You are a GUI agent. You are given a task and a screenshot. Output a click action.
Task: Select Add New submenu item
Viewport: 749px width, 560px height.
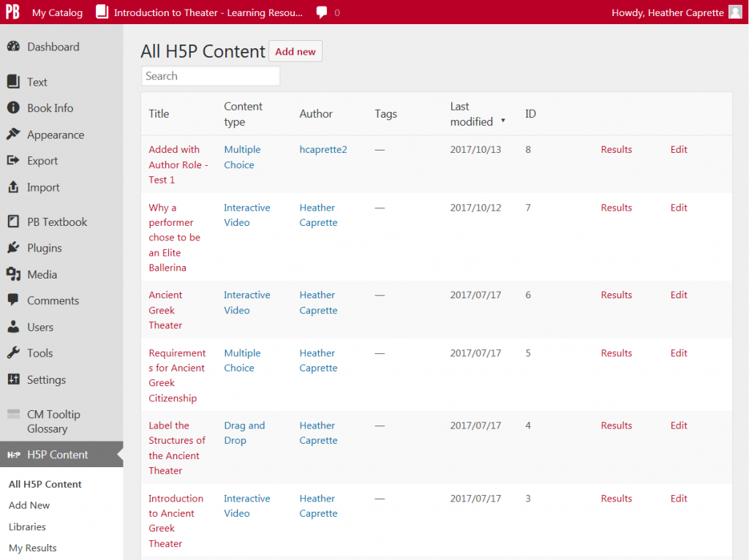point(29,505)
